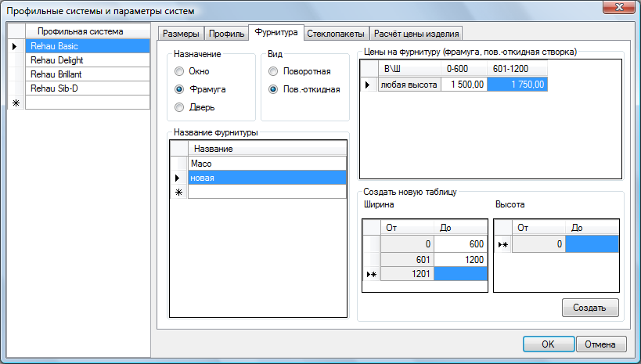Confirm the dialog with OK

tap(548, 344)
